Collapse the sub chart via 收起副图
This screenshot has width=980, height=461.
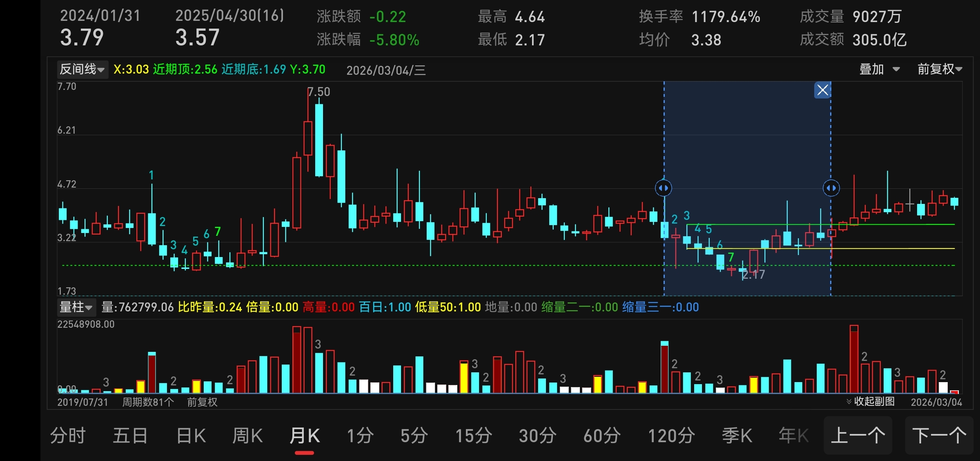click(871, 401)
